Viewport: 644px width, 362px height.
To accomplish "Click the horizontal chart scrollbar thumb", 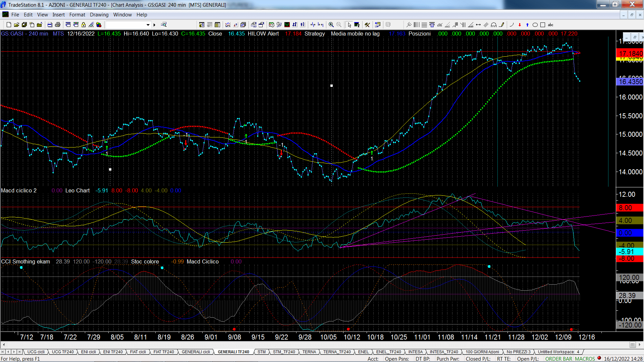I will (632, 345).
